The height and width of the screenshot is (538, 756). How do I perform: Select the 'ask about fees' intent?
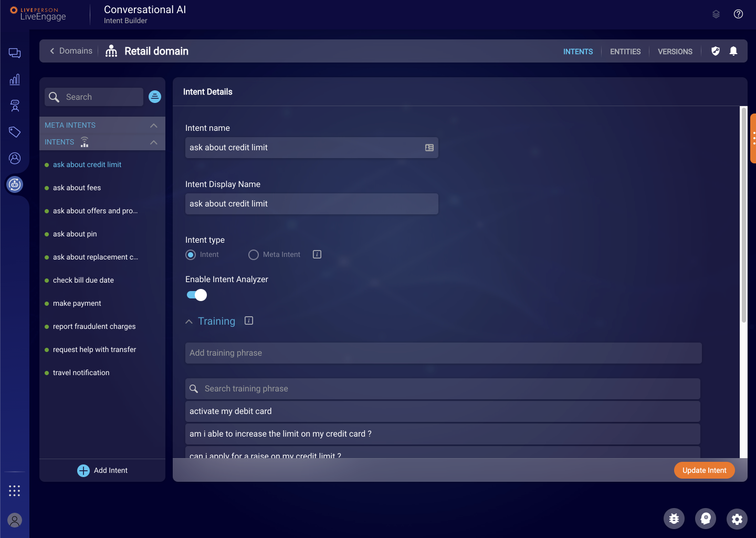pyautogui.click(x=77, y=188)
